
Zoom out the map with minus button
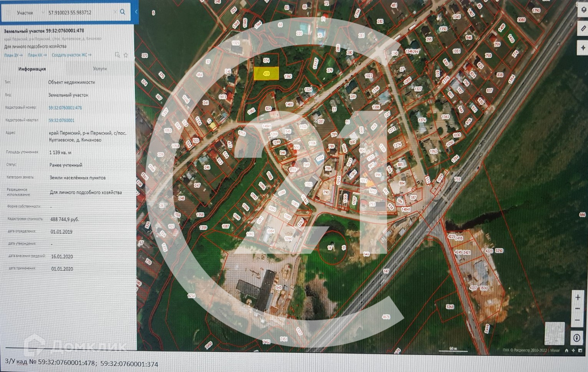577,320
